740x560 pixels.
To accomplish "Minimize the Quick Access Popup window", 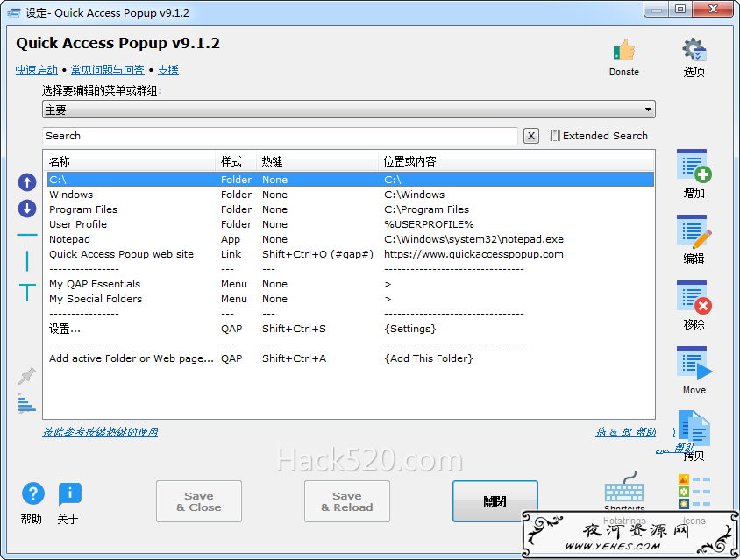I will click(x=657, y=10).
